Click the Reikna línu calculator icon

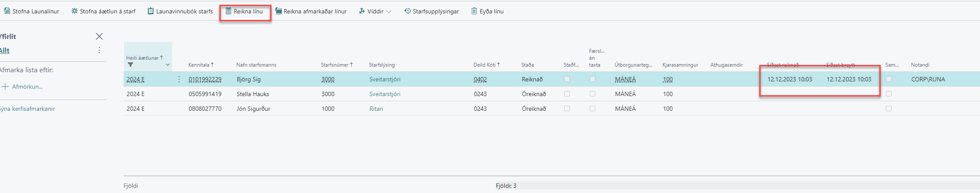click(x=229, y=11)
